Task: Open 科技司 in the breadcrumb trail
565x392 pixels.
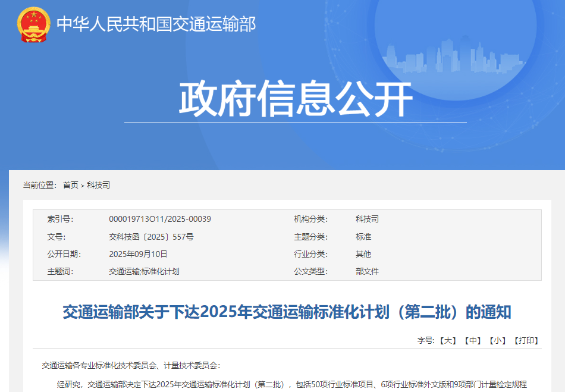Action: point(98,186)
